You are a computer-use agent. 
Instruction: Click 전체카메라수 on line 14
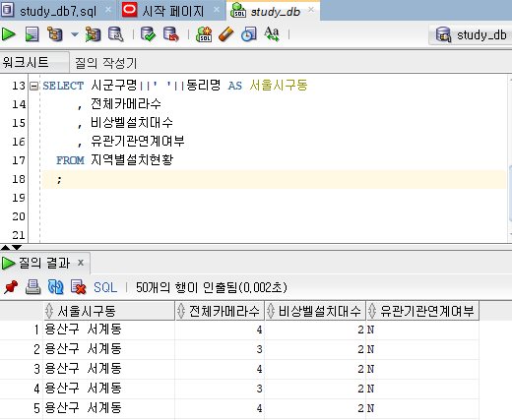(x=126, y=104)
